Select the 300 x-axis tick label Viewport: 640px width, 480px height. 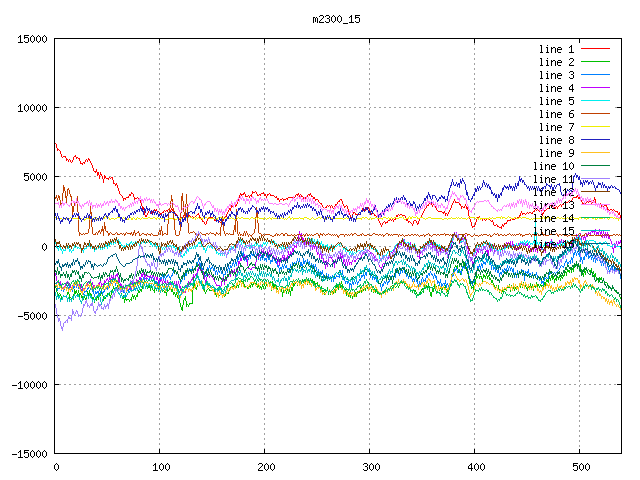point(370,467)
